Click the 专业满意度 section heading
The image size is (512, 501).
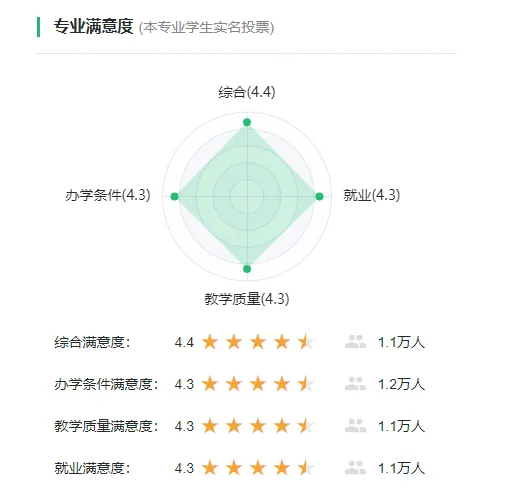pyautogui.click(x=94, y=27)
